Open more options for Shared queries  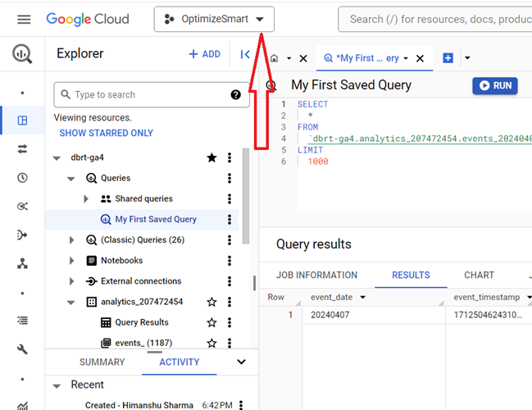[x=230, y=198]
